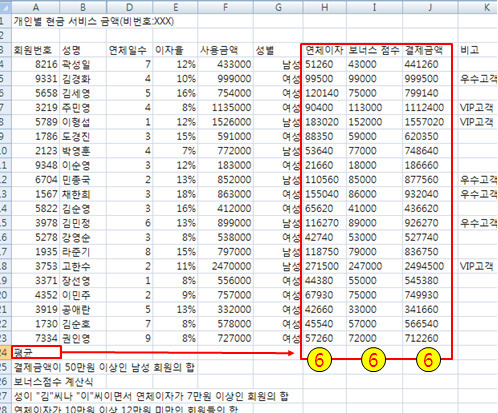Screen dimensions: 498x413
Task: Click VIP고객 remark in 고한수 row
Action: click(x=478, y=266)
